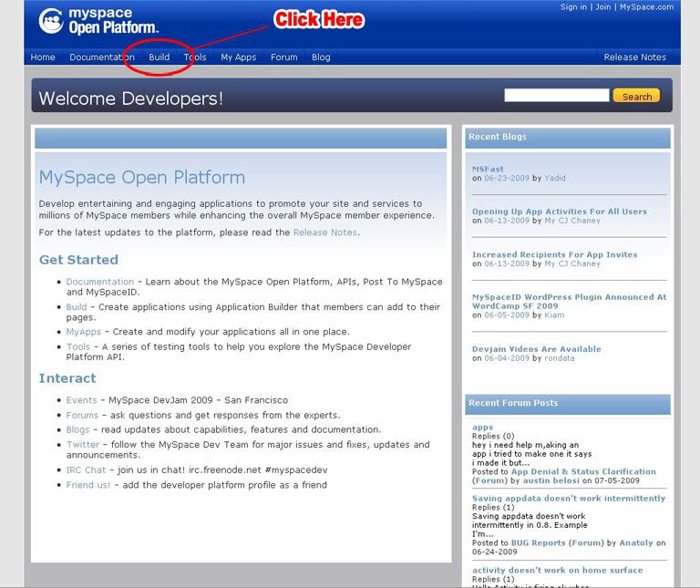The image size is (700, 588).
Task: Open austin belosi profile link
Action: [551, 480]
